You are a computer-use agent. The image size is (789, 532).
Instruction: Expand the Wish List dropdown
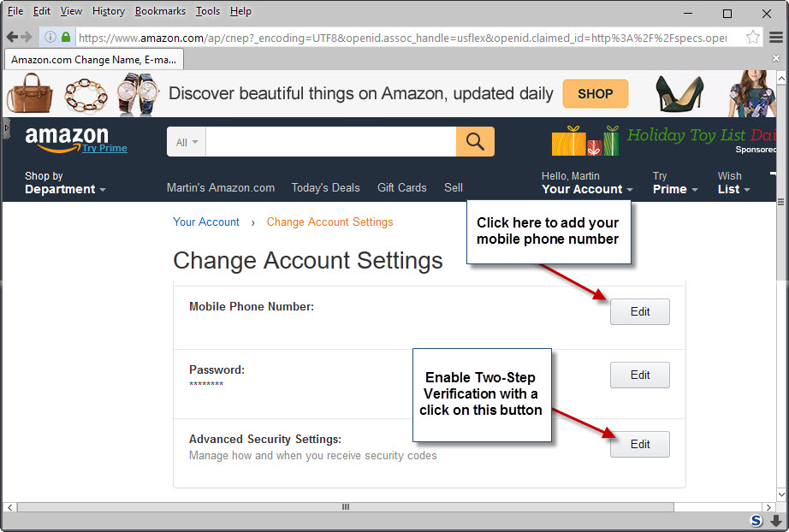tap(733, 183)
